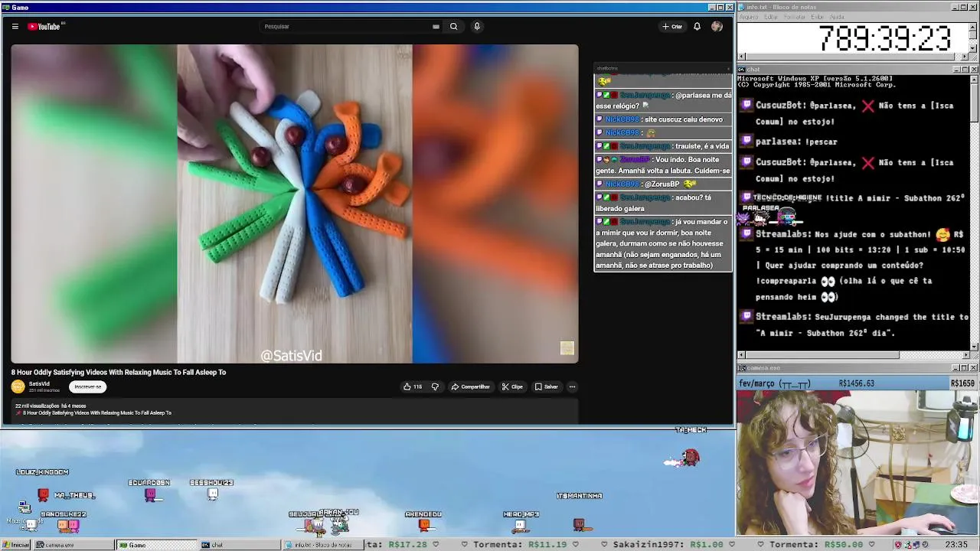980x551 pixels.
Task: Open the SatisVid channel name link
Action: tap(39, 383)
